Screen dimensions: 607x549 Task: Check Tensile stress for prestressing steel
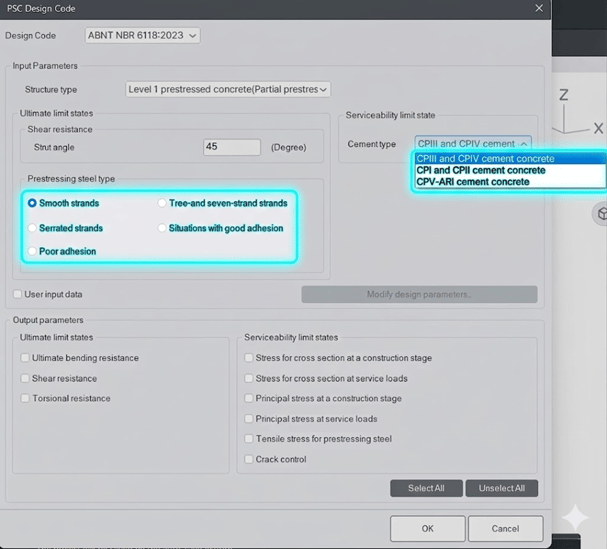click(x=249, y=439)
